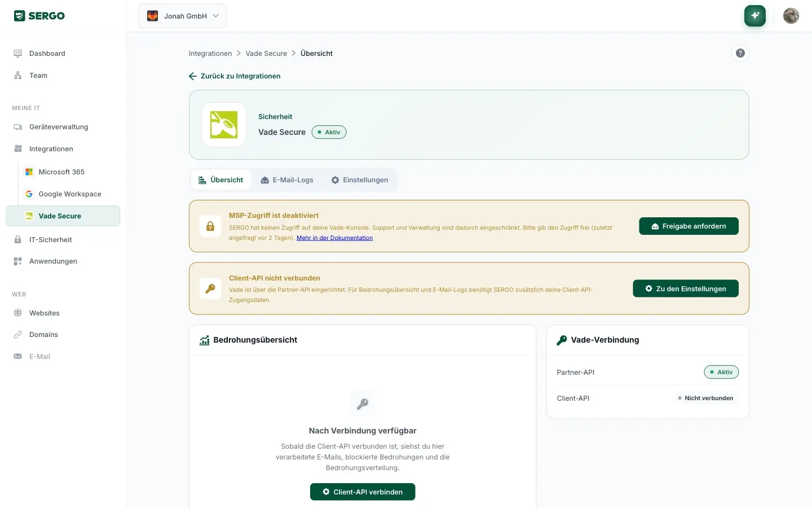Select Vade Secure in the sidebar
This screenshot has width=812, height=508.
pyautogui.click(x=63, y=216)
